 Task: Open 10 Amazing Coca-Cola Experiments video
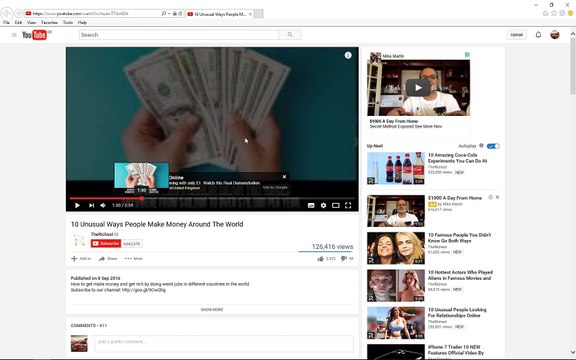(x=457, y=158)
